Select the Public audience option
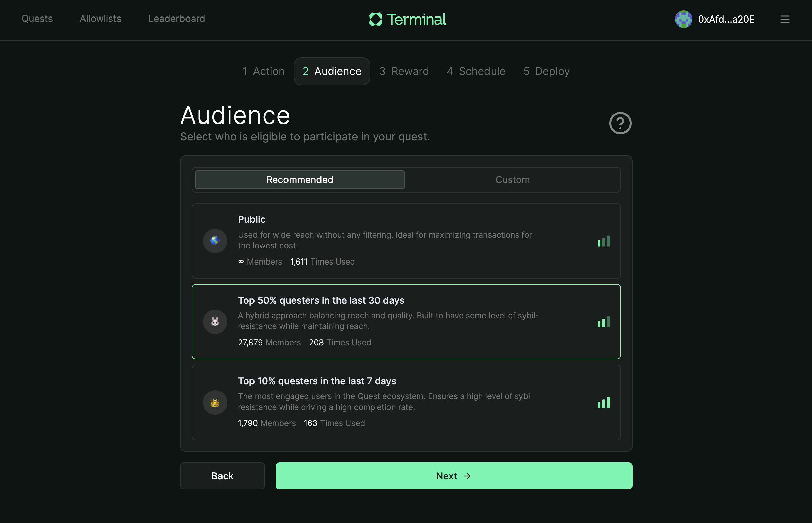The width and height of the screenshot is (812, 523). point(406,241)
